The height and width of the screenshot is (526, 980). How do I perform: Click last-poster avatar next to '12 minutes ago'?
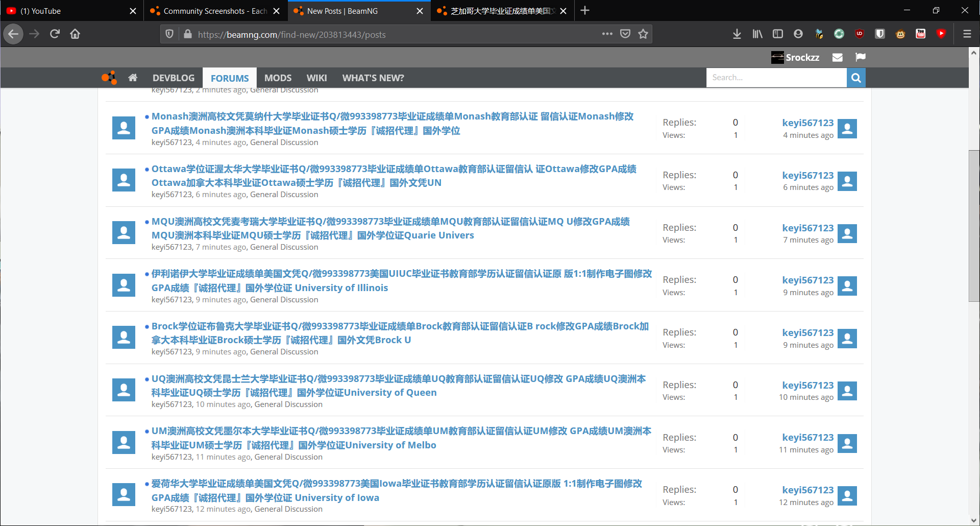point(847,496)
